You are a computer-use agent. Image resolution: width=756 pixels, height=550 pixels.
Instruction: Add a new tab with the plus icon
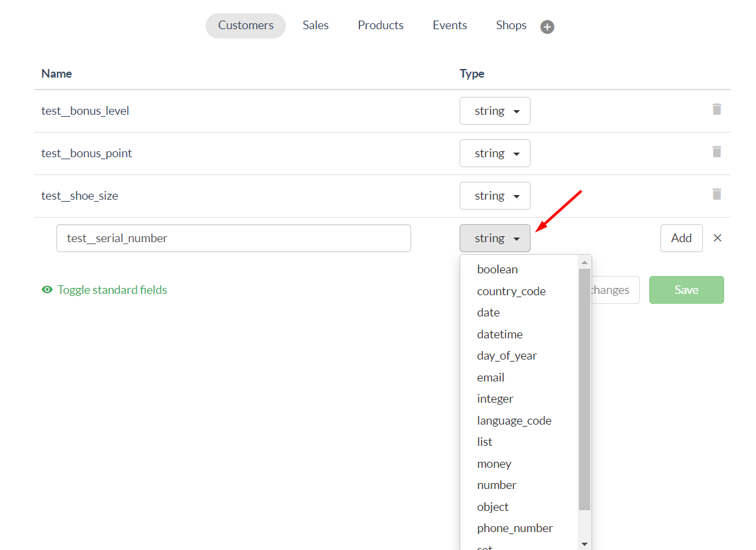coord(546,27)
